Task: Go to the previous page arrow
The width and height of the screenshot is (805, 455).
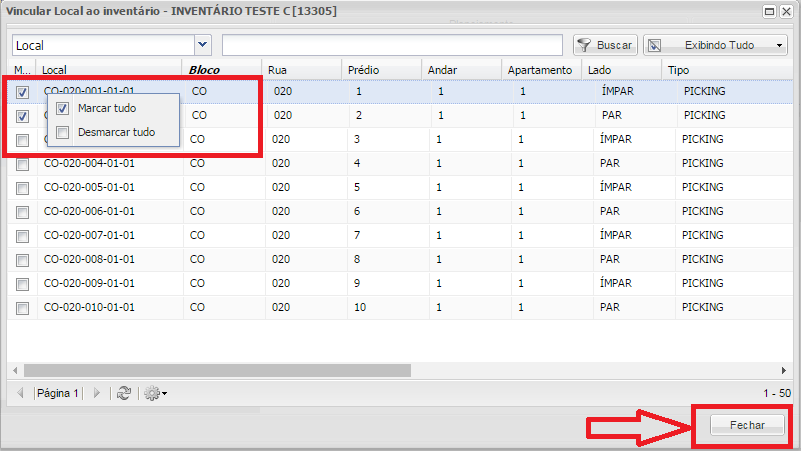Action: point(21,393)
